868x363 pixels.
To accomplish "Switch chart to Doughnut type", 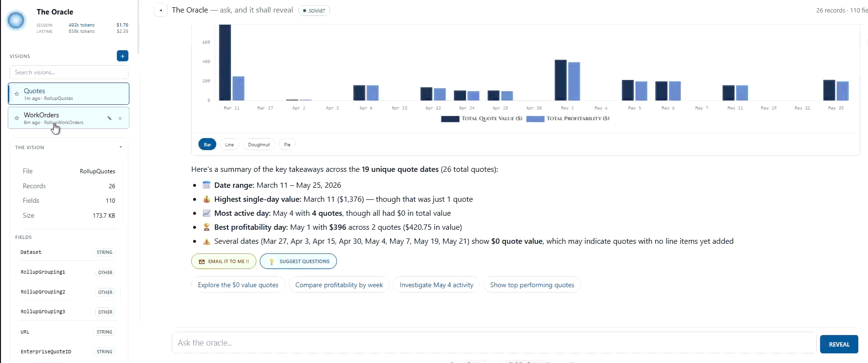I will (259, 144).
